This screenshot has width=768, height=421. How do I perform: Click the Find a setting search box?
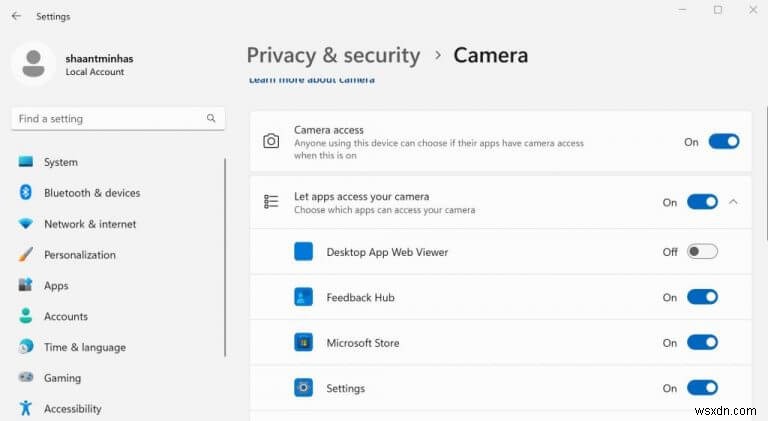[110, 118]
